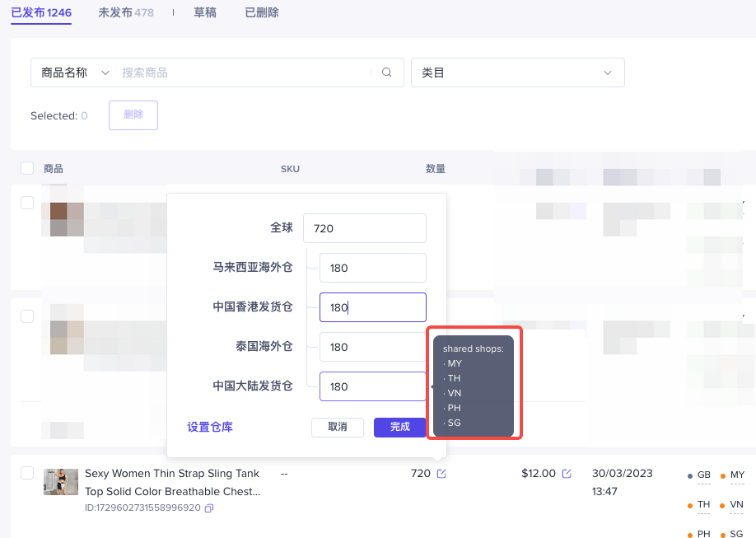This screenshot has width=756, height=538.
Task: Go to the 已删除 tab
Action: pos(262,12)
